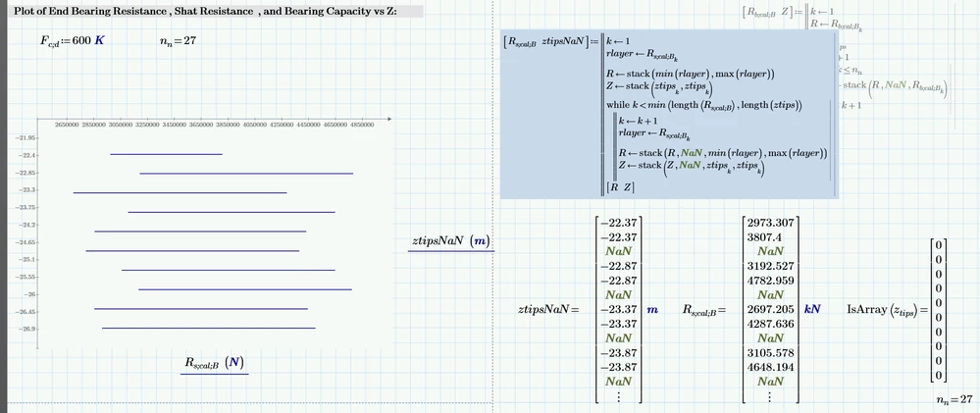
Task: Click the faded [R_b;cal;B Z] program header
Action: (x=767, y=11)
